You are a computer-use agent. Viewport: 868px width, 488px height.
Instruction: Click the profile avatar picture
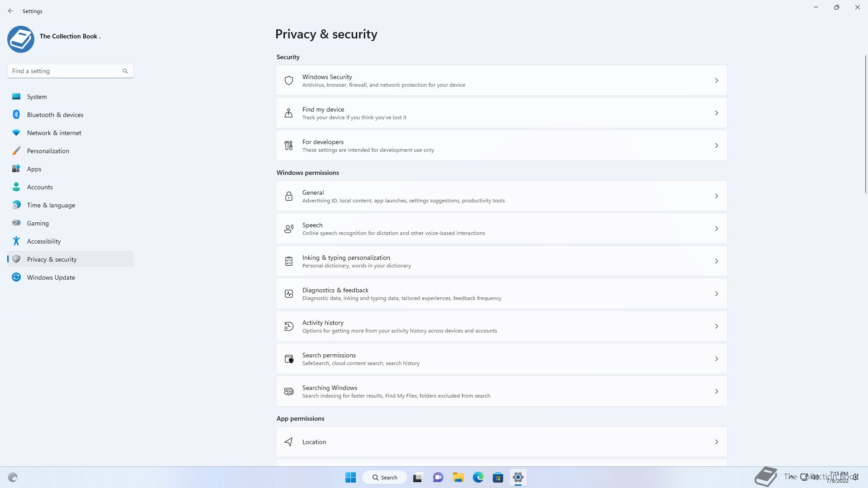coord(21,39)
